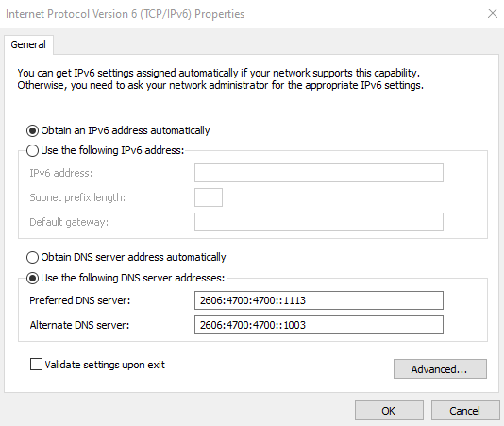Viewport: 504px width, 426px height.
Task: Enable Validate settings upon exit checkbox
Action: tap(36, 365)
